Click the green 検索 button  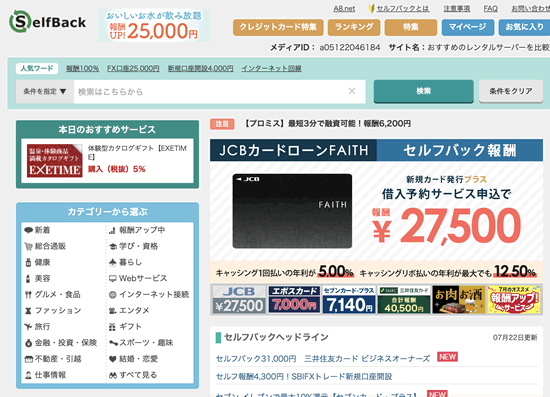tap(424, 91)
